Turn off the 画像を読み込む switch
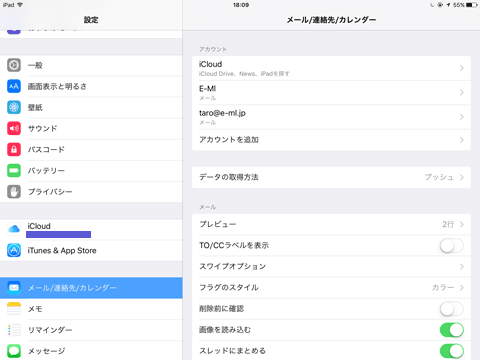 point(452,330)
